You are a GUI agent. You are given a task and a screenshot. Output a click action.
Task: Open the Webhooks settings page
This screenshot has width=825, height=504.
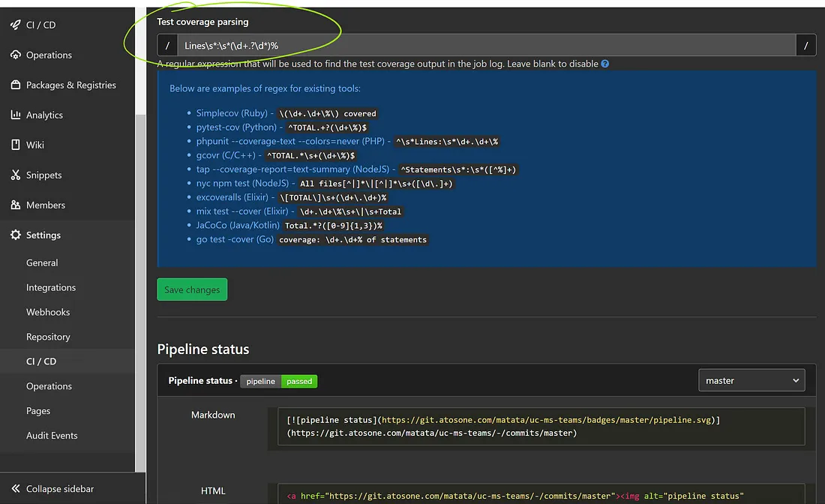pos(47,312)
